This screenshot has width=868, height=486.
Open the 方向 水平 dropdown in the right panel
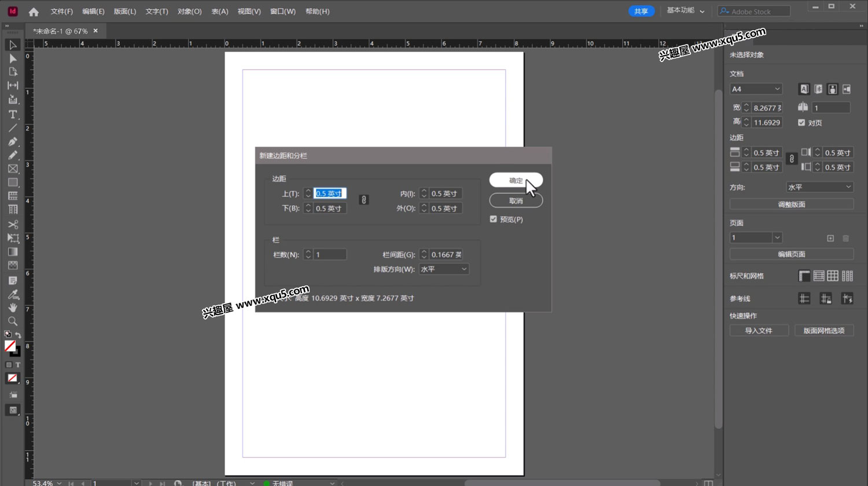819,187
